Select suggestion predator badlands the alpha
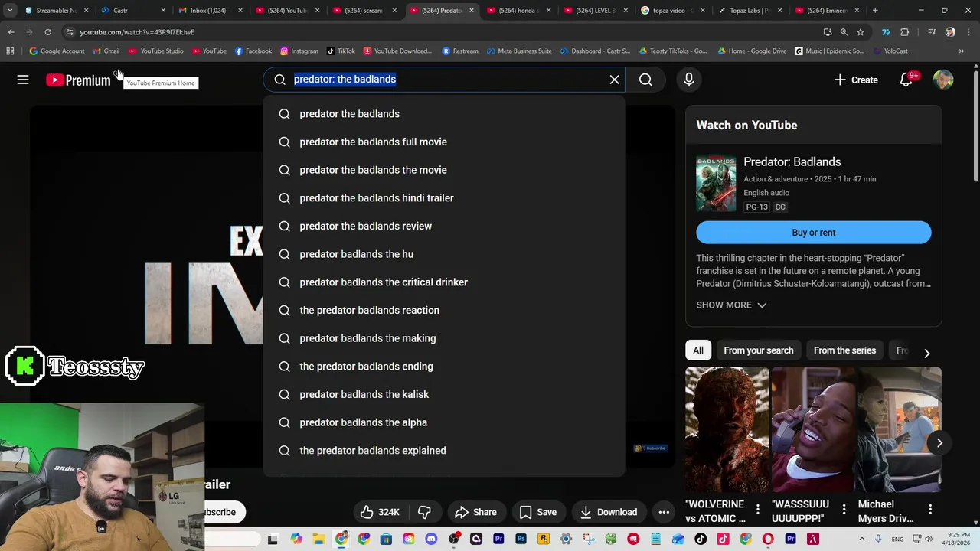980x551 pixels. (x=444, y=422)
